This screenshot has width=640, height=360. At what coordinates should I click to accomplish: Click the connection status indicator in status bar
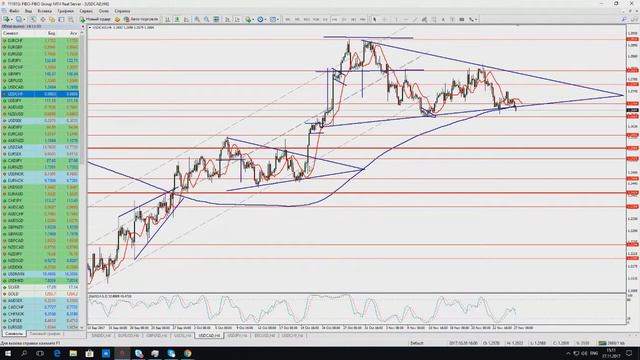(611, 343)
